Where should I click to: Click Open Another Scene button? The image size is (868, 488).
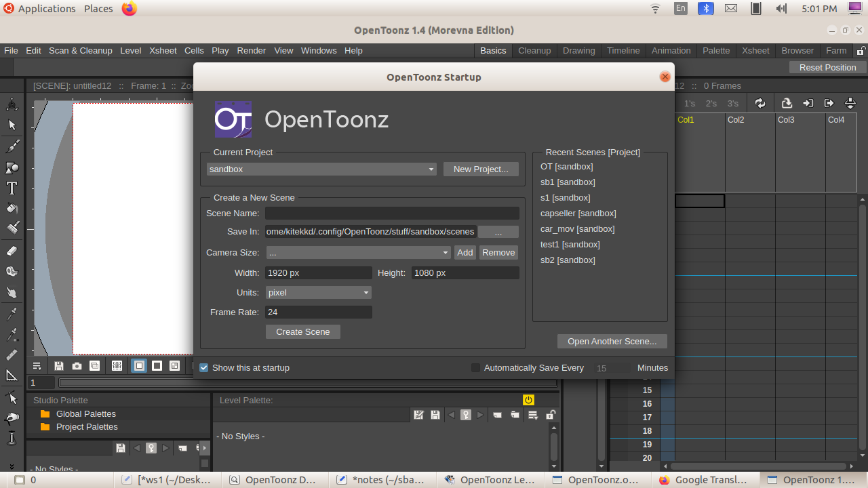click(x=612, y=341)
